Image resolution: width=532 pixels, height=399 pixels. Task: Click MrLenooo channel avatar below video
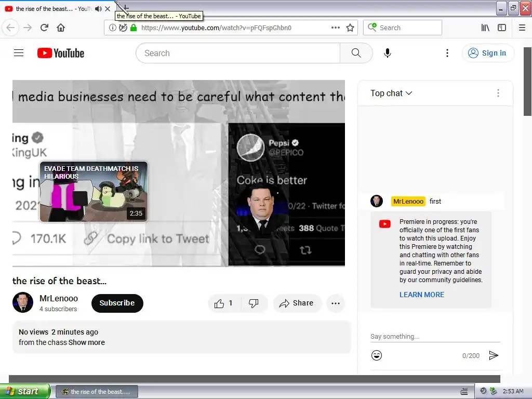[23, 302]
